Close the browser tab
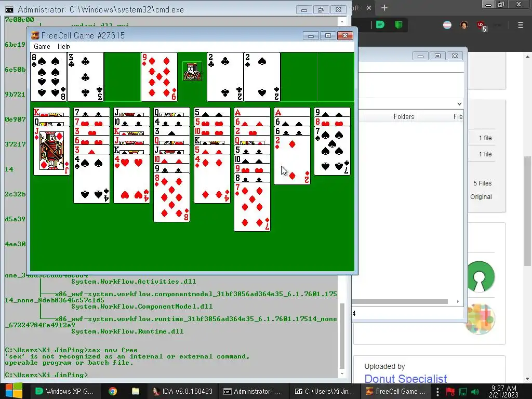Viewport: 532px width, 399px height. [369, 8]
